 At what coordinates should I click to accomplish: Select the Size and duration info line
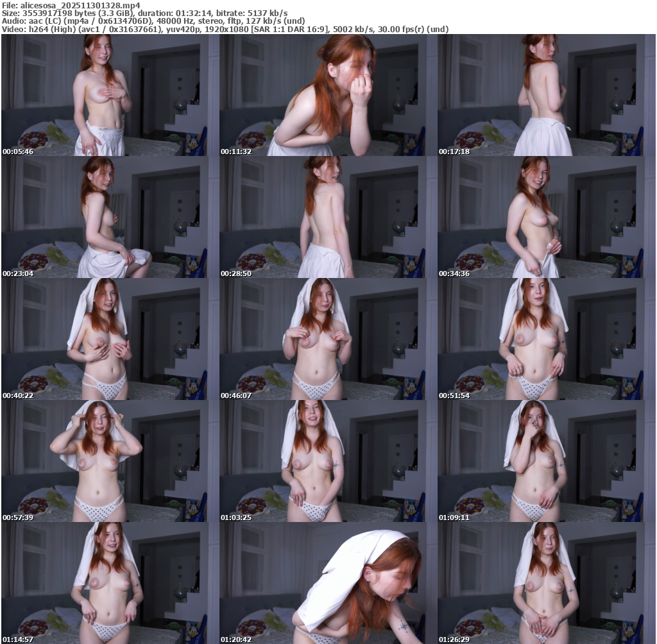[144, 13]
